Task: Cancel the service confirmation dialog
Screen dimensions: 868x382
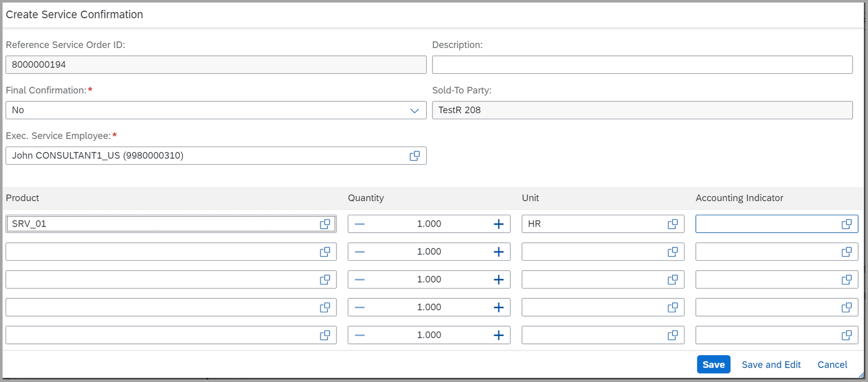Action: pyautogui.click(x=832, y=364)
